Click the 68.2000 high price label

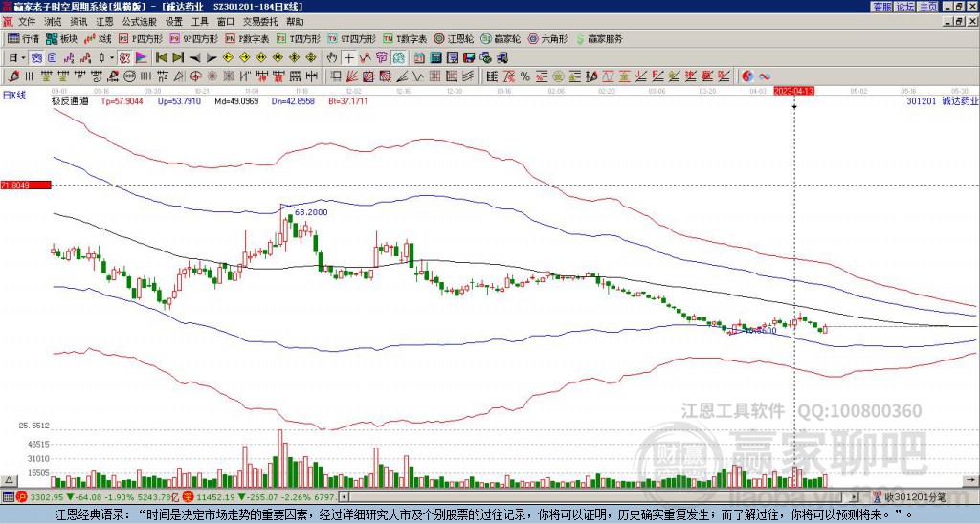point(311,212)
